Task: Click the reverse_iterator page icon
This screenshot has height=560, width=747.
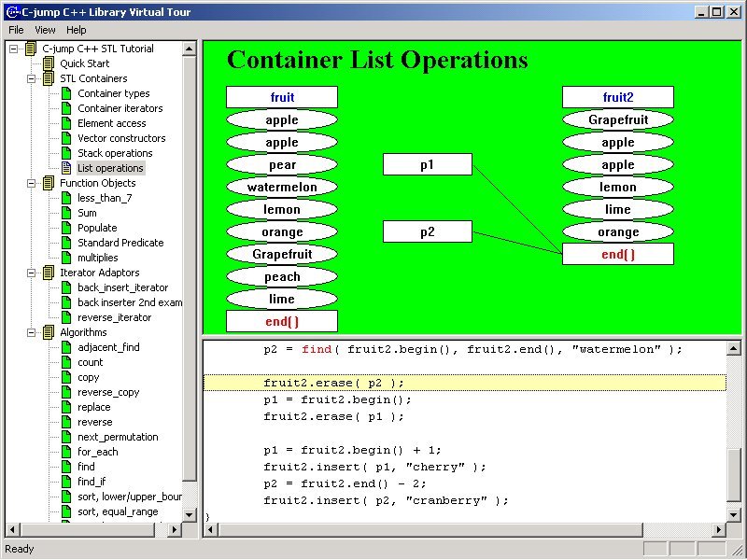Action: pyautogui.click(x=66, y=317)
